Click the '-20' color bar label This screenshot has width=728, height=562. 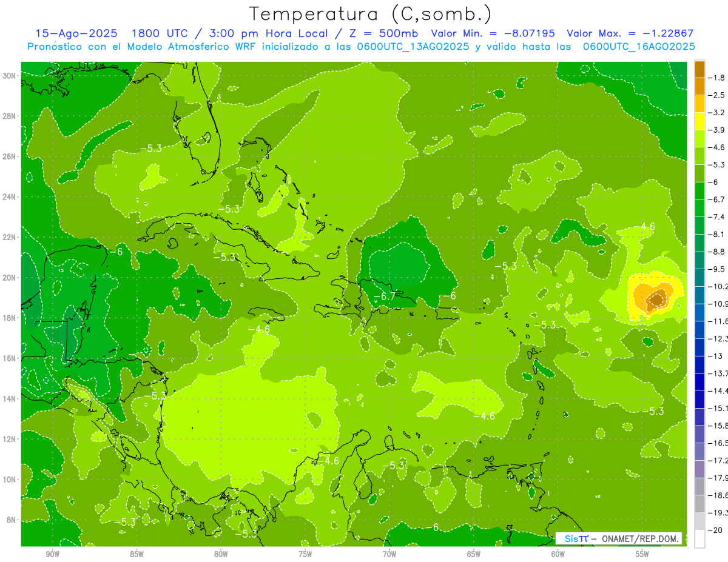pos(716,530)
